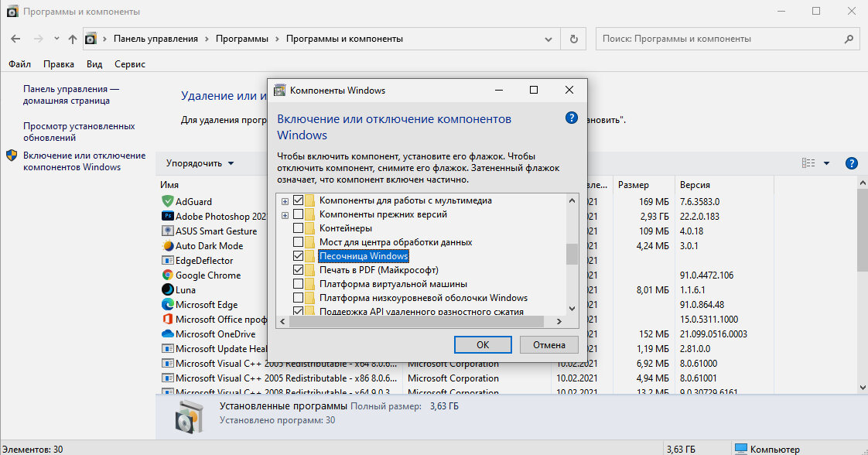
Task: Confirm with the OK button
Action: tap(483, 345)
